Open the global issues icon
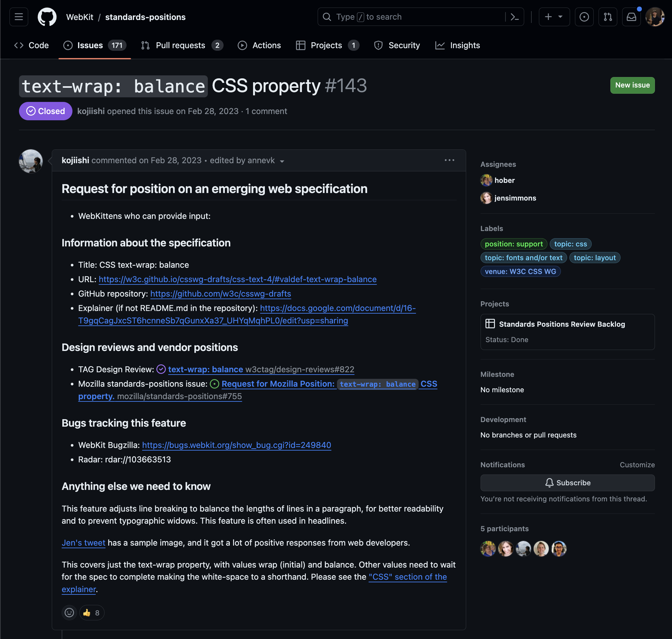 (x=584, y=17)
